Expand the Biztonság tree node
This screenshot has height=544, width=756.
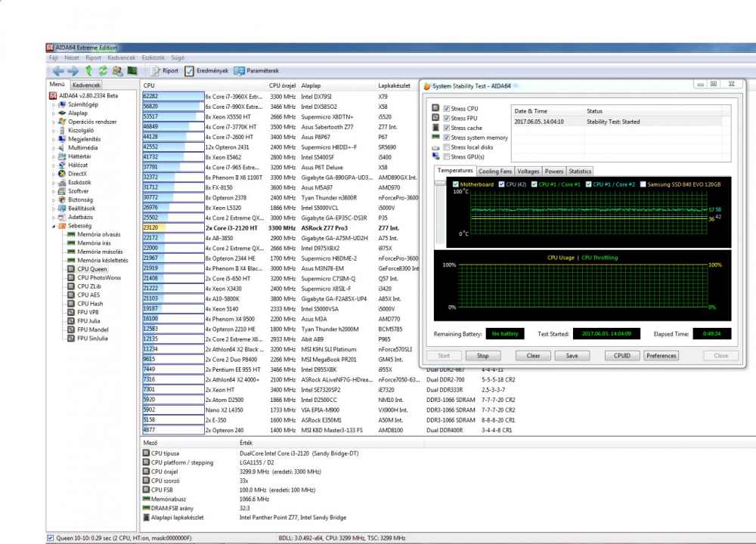coord(54,200)
